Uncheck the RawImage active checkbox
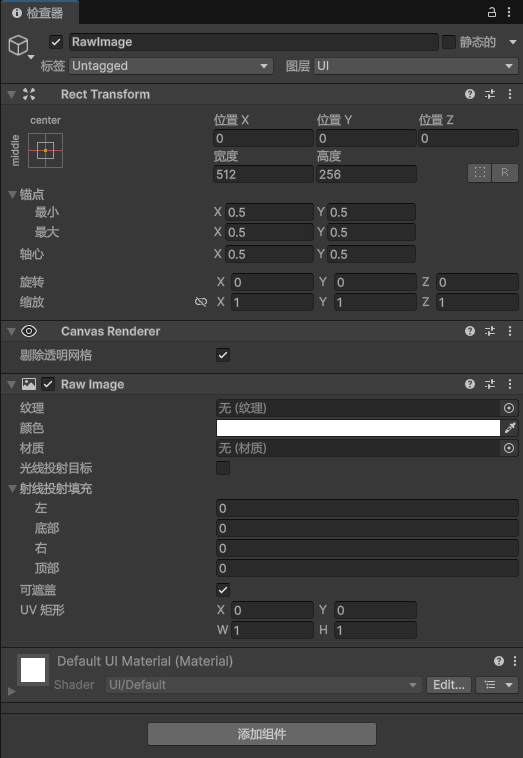This screenshot has height=758, width=523. tap(56, 42)
